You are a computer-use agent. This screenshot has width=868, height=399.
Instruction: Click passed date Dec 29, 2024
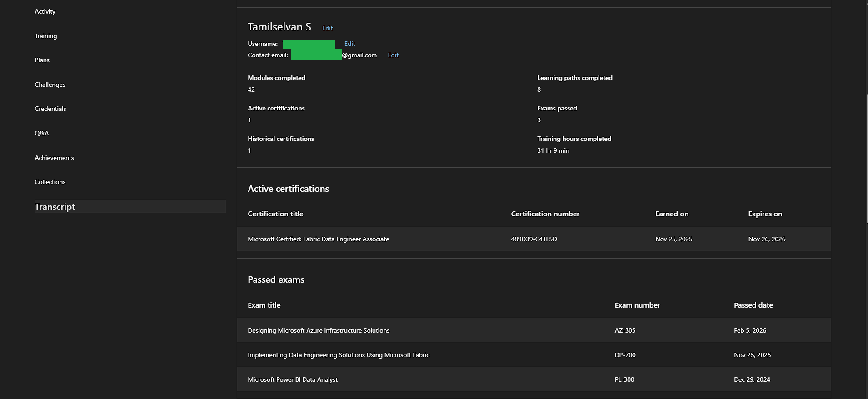coord(752,379)
